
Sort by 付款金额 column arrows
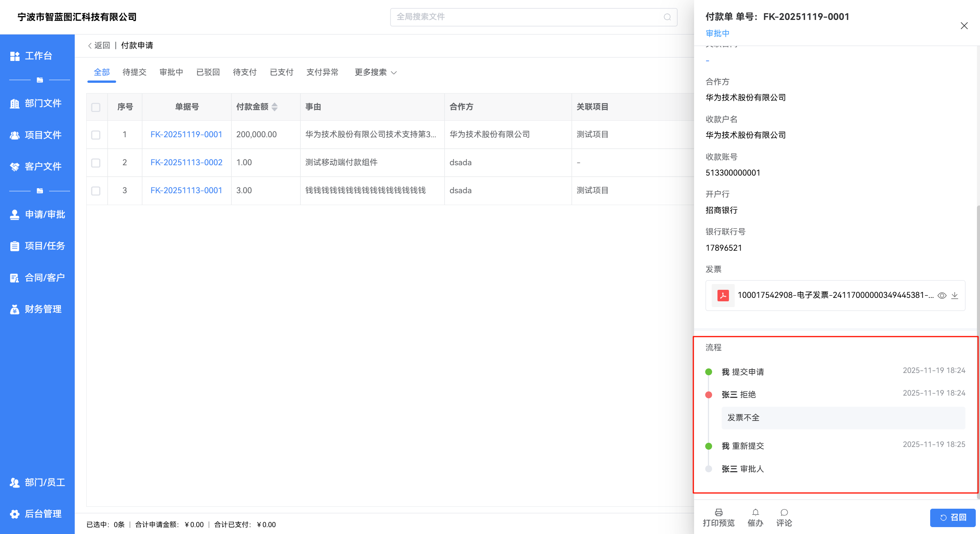[x=274, y=107]
